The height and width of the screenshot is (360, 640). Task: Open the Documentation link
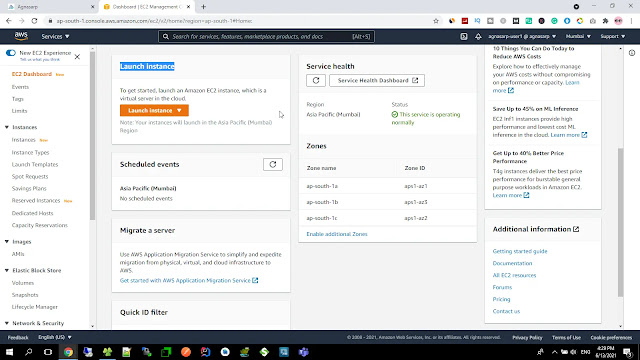pyautogui.click(x=512, y=263)
